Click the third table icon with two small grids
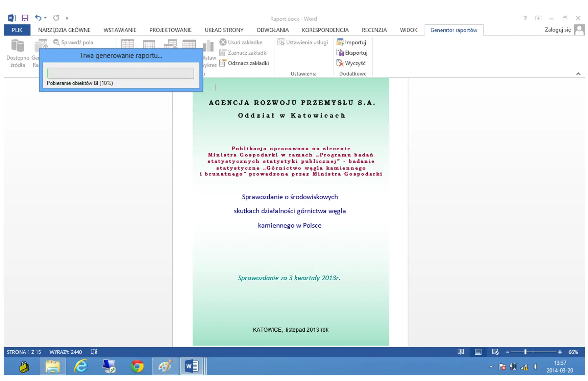This screenshot has width=588, height=381. click(171, 44)
